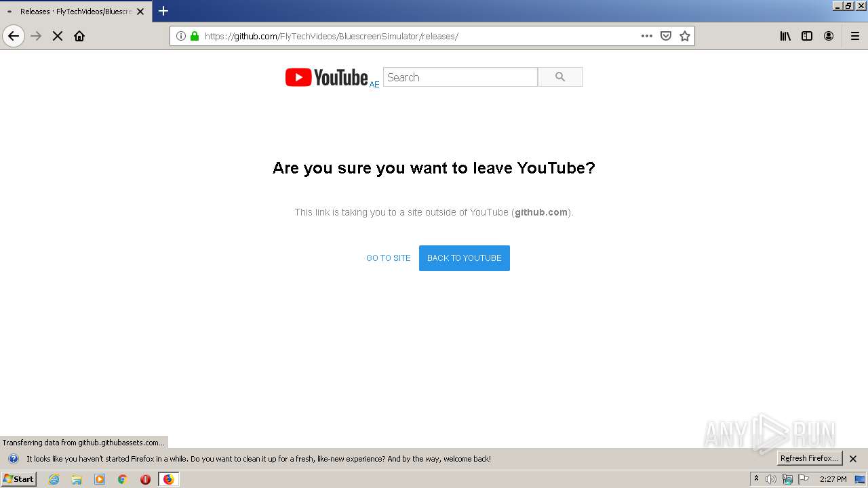Dismiss the Firefox refresh notification bar
This screenshot has height=488, width=868.
click(x=853, y=459)
